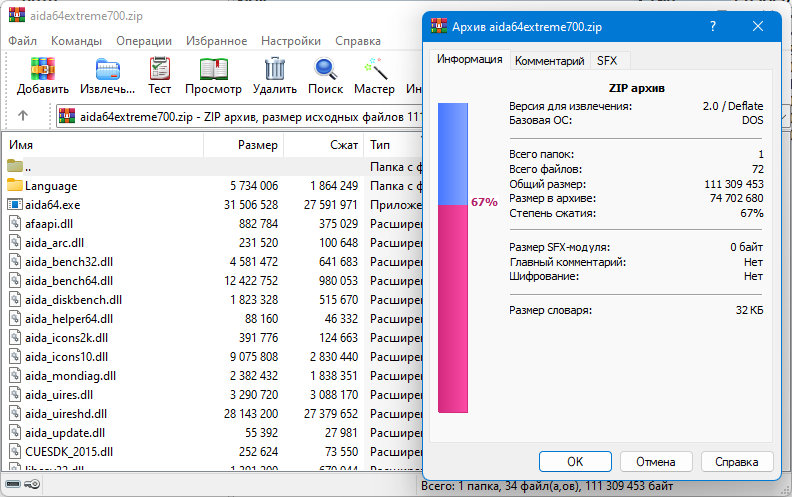Viewport: 792px width, 497px height.
Task: Sort the list by Имя column
Action: point(104,145)
